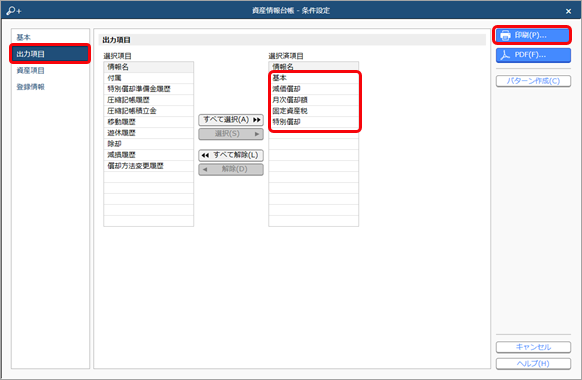Select 遊休履歴 in available list
This screenshot has width=582, height=380.
pyautogui.click(x=148, y=133)
